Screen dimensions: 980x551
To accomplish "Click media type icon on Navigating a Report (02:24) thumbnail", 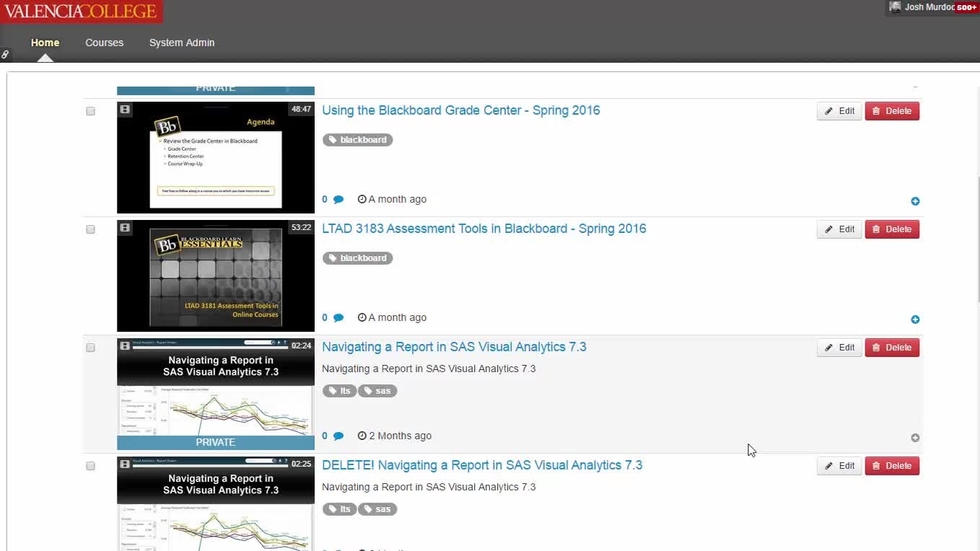I will 125,345.
